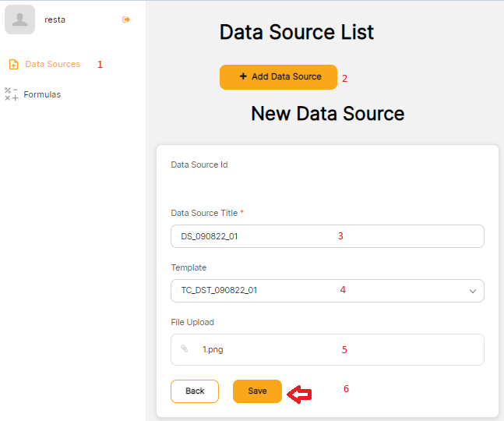The height and width of the screenshot is (421, 504).
Task: Click the orange logout icon beside resta
Action: point(126,19)
